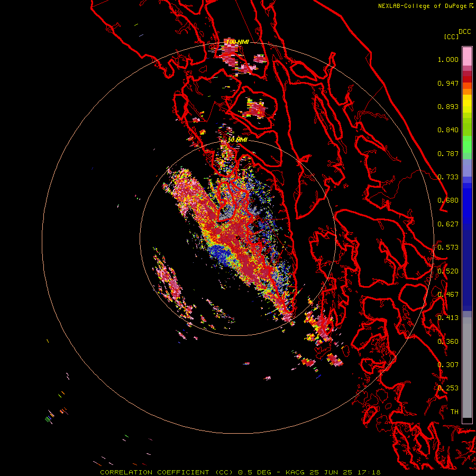Screen dimensions: 476x476
Task: Click the KACG station identifier in the caption
Action: coord(295,472)
